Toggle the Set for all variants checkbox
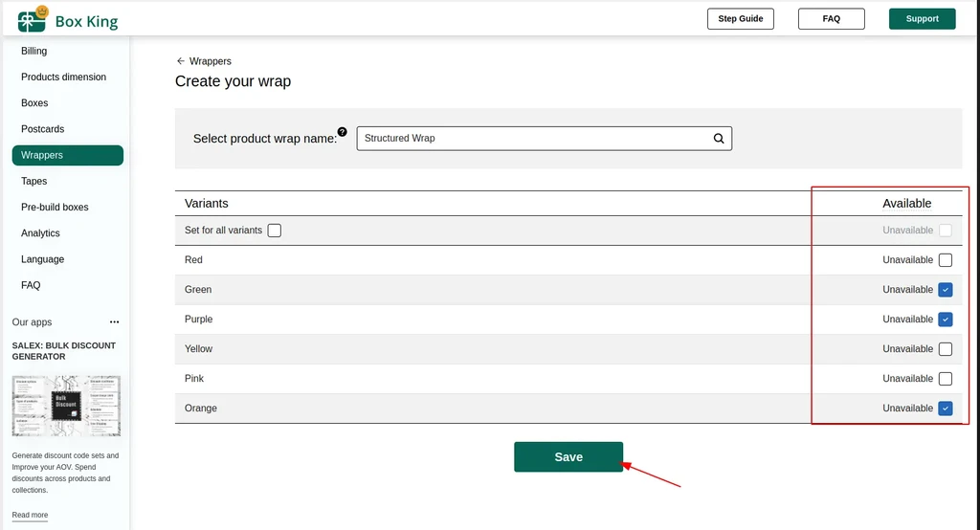The image size is (980, 530). (275, 230)
